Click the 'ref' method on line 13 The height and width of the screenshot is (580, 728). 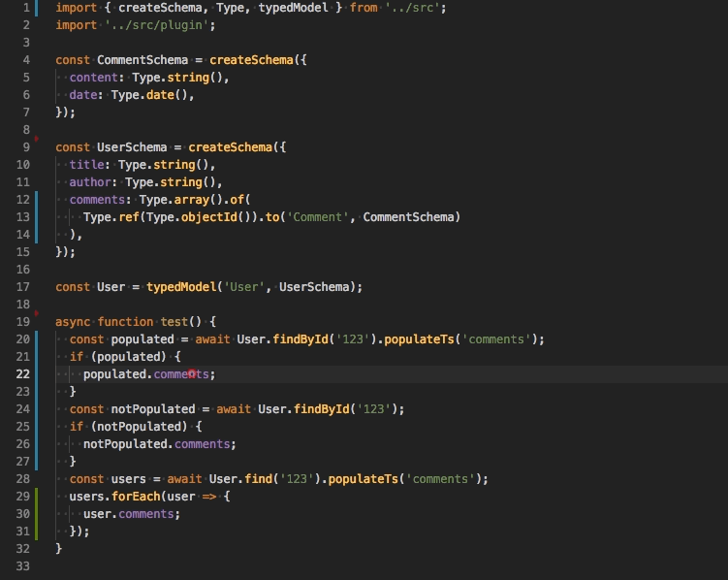click(x=129, y=217)
